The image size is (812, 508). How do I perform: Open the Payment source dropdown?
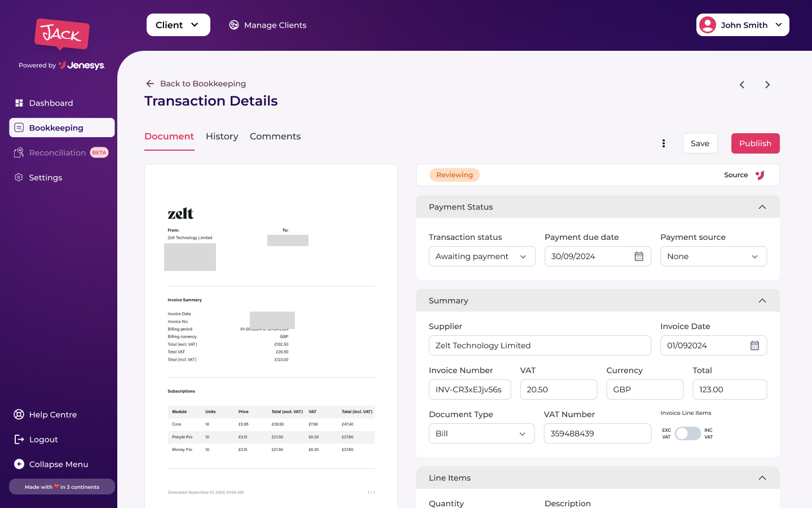point(713,256)
